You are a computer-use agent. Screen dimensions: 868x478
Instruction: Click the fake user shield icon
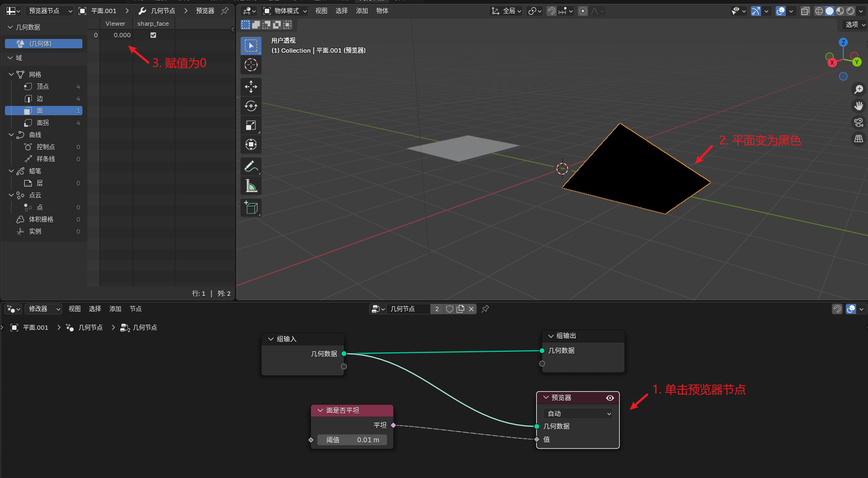(449, 309)
